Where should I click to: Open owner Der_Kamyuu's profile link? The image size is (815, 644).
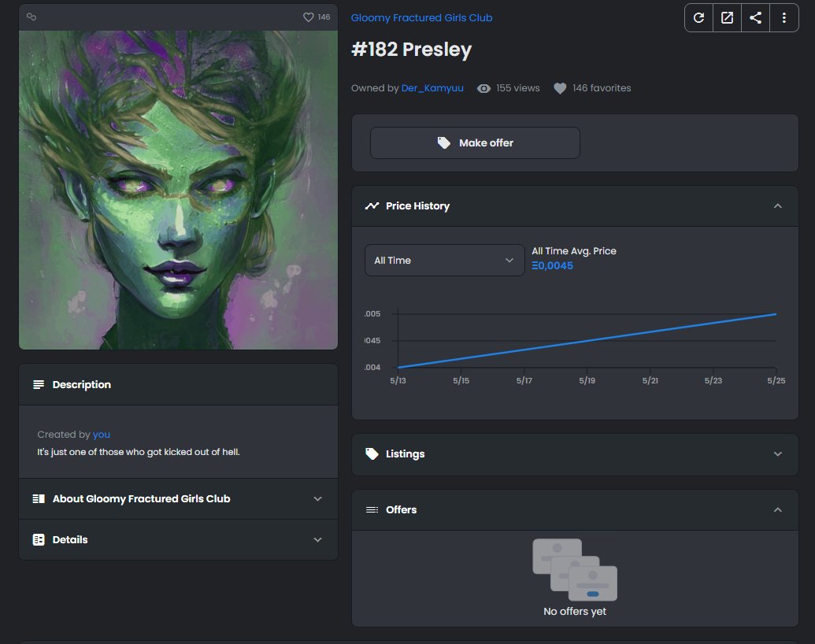click(x=432, y=88)
